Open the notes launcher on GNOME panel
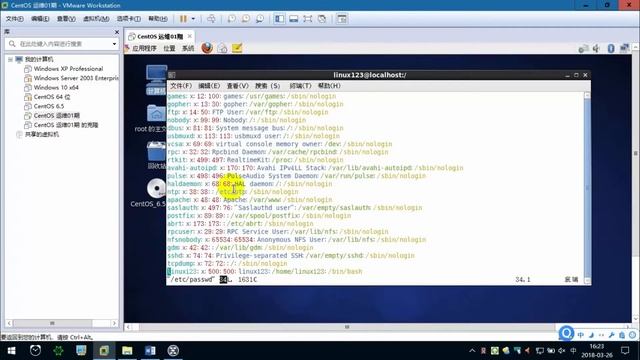 click(237, 48)
